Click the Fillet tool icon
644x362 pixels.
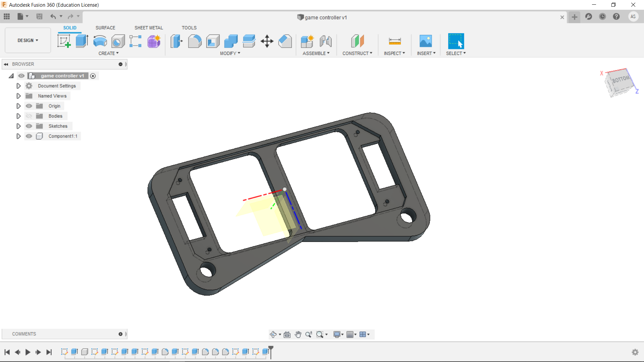pos(195,41)
